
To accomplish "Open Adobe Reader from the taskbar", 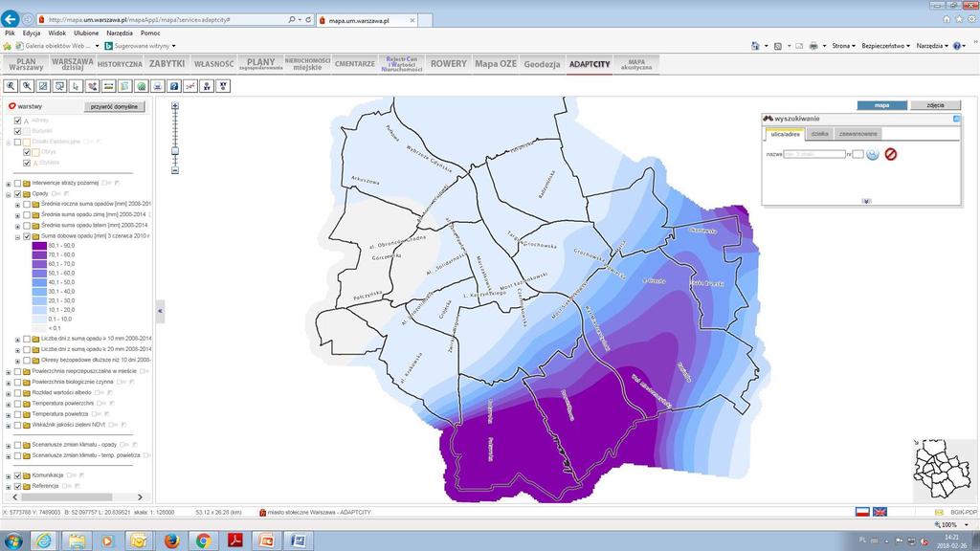I will [x=235, y=540].
